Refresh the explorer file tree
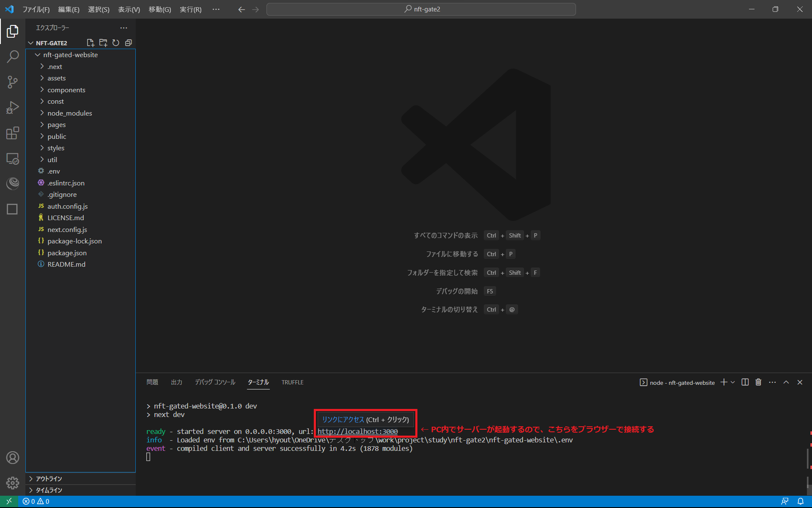 [x=116, y=43]
